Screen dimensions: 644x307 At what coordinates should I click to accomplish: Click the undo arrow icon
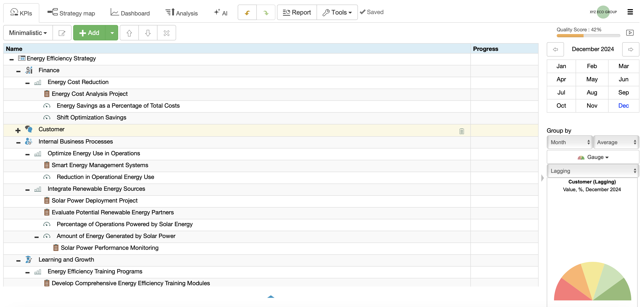[247, 12]
